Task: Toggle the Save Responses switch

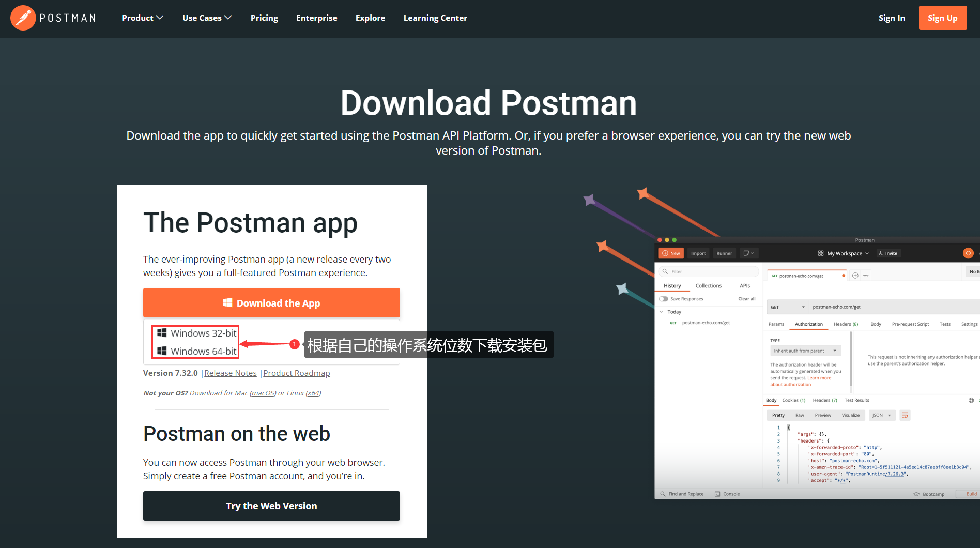Action: 663,299
